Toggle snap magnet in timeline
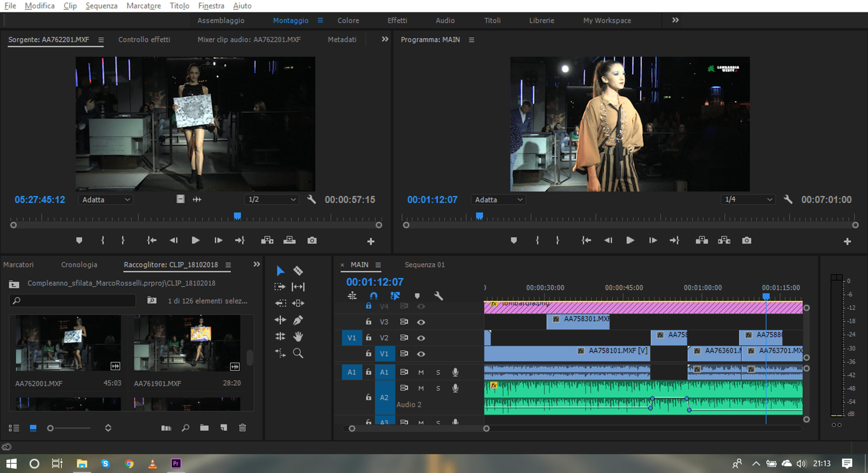868x473 pixels. (x=374, y=296)
